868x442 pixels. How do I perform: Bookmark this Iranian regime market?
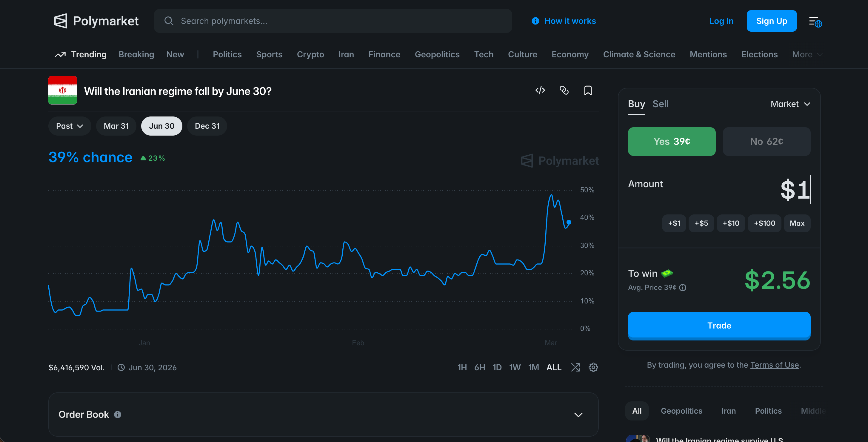coord(588,90)
